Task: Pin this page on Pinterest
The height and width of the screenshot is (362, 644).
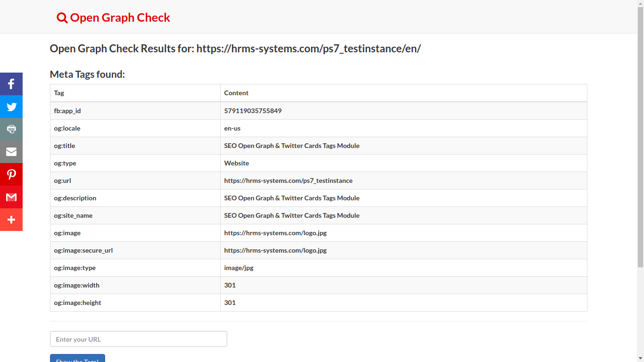Action: (x=11, y=174)
